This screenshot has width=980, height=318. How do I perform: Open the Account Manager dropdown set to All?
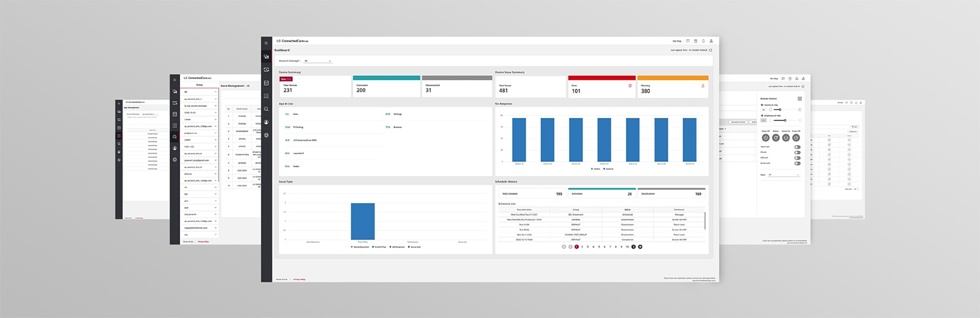(317, 61)
